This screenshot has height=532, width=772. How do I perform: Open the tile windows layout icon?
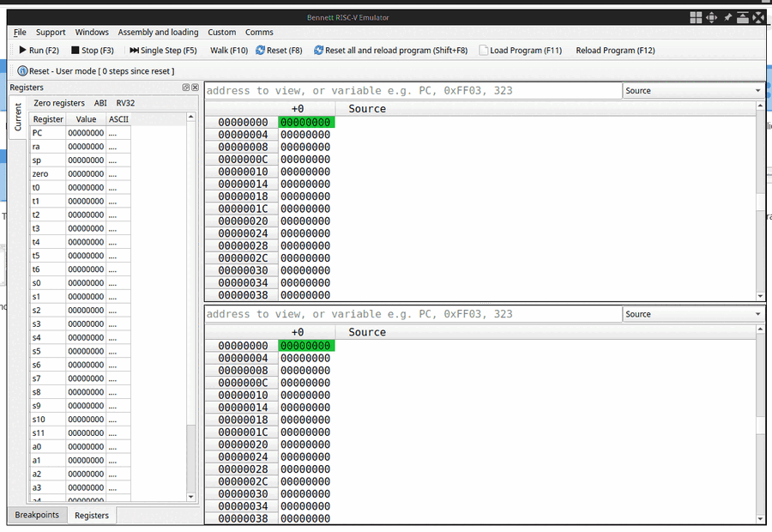696,17
